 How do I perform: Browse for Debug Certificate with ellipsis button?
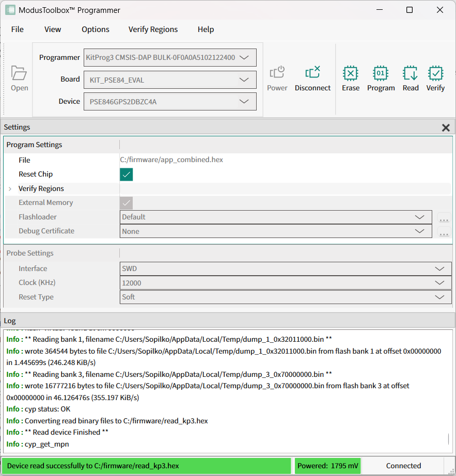pyautogui.click(x=444, y=232)
